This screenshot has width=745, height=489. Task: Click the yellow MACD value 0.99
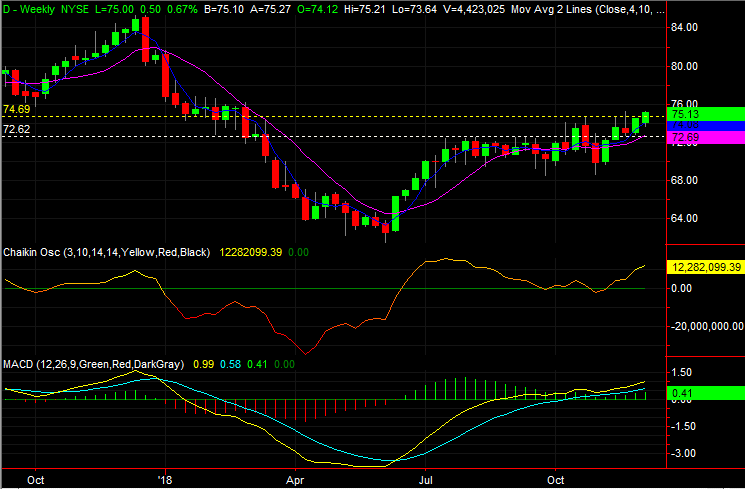click(203, 364)
